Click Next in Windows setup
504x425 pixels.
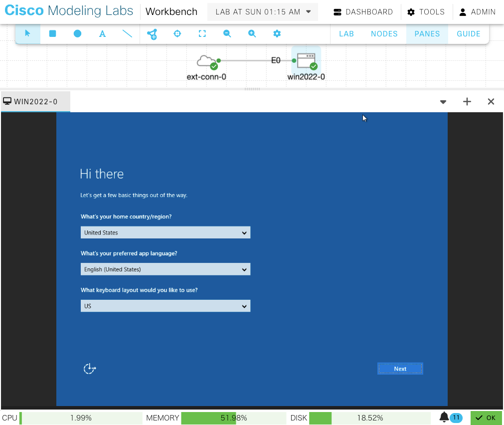[400, 369]
